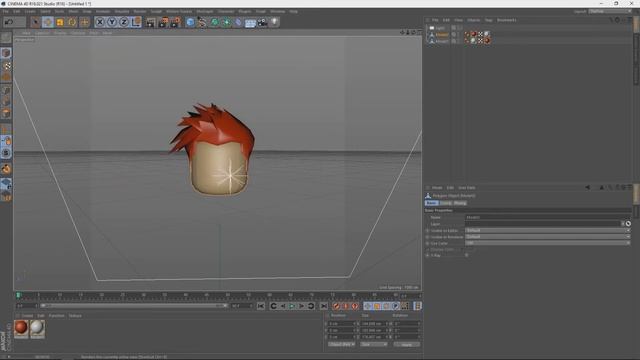Toggle the X-Ray checkbox
Image resolution: width=640 pixels, height=360 pixels.
click(467, 255)
